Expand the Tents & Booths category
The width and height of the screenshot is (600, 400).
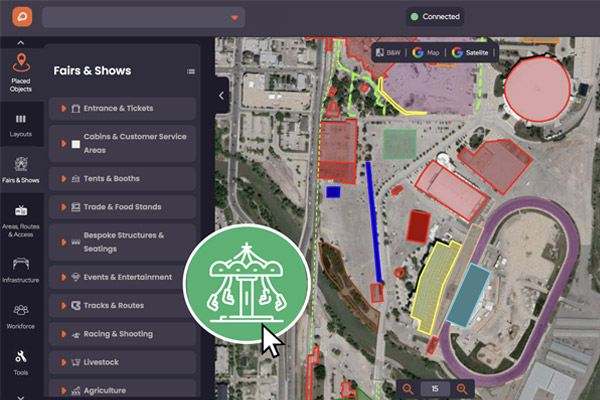tap(122, 178)
